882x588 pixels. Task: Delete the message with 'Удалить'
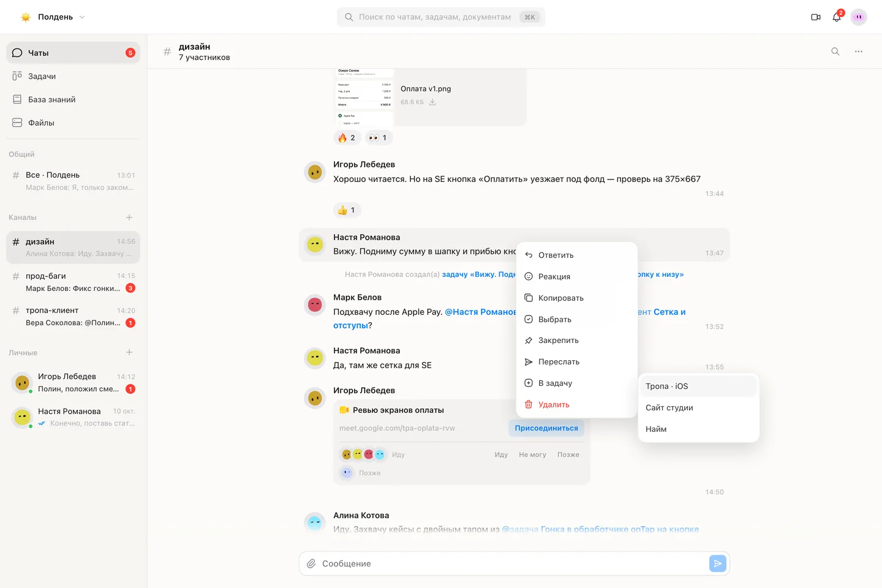point(577,405)
